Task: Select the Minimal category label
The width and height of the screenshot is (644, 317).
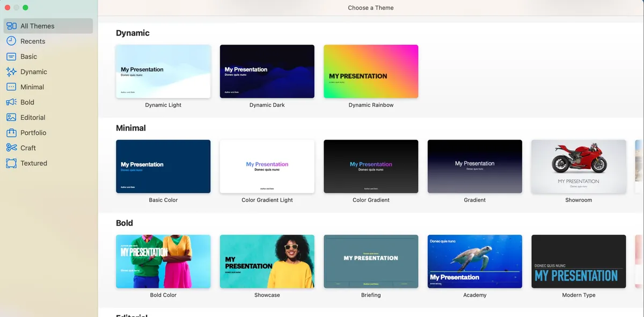Action: pyautogui.click(x=32, y=87)
